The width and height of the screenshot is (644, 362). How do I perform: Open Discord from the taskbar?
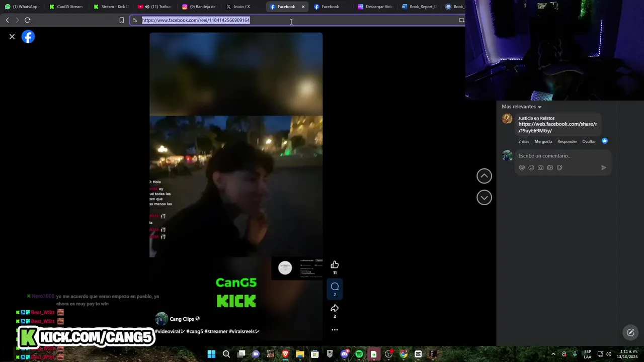[x=344, y=354]
